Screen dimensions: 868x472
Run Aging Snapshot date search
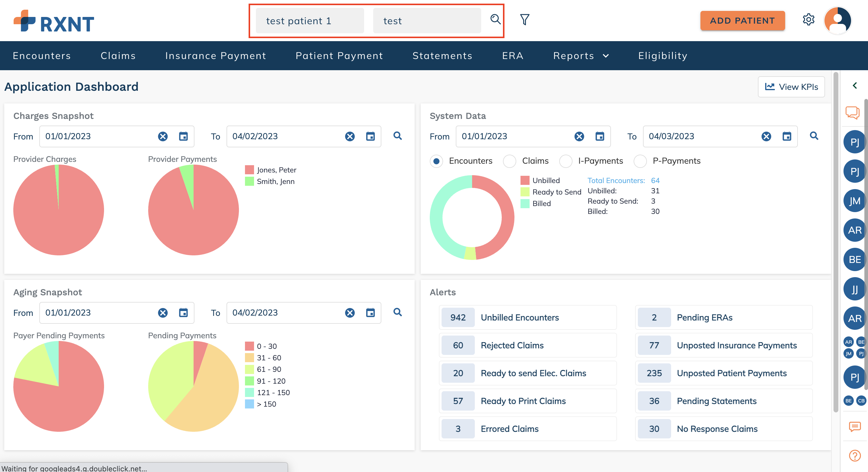[x=398, y=312]
